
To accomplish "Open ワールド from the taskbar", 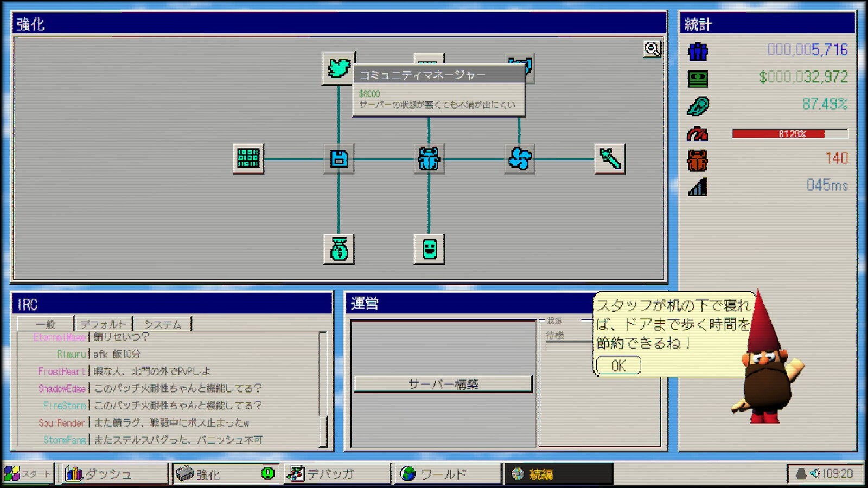I will (x=447, y=474).
